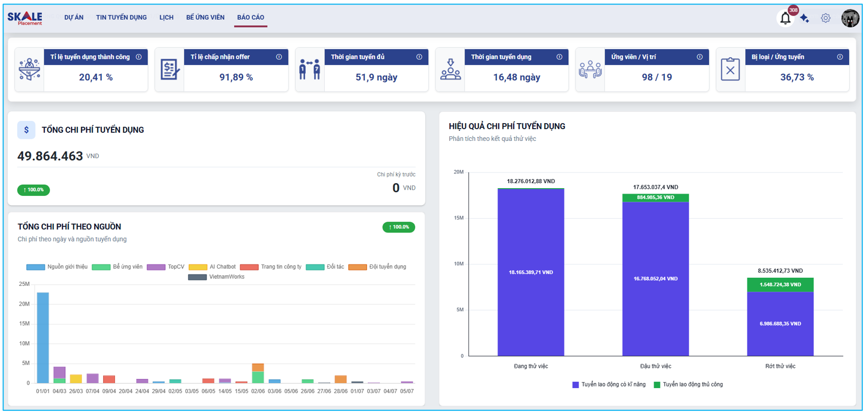Viewport: 868px width, 415px height.
Task: Click the tall 01/01 blue bar
Action: (x=43, y=338)
